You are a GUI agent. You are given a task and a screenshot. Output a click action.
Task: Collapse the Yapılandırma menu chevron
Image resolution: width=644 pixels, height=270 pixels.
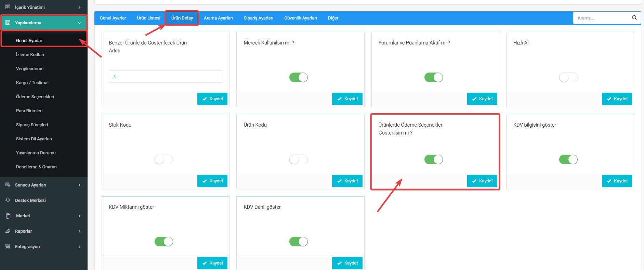tap(80, 23)
